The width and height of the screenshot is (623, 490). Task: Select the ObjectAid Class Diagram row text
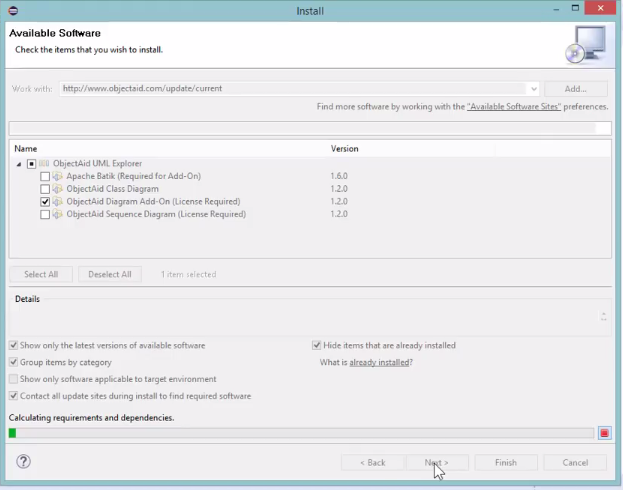click(112, 189)
